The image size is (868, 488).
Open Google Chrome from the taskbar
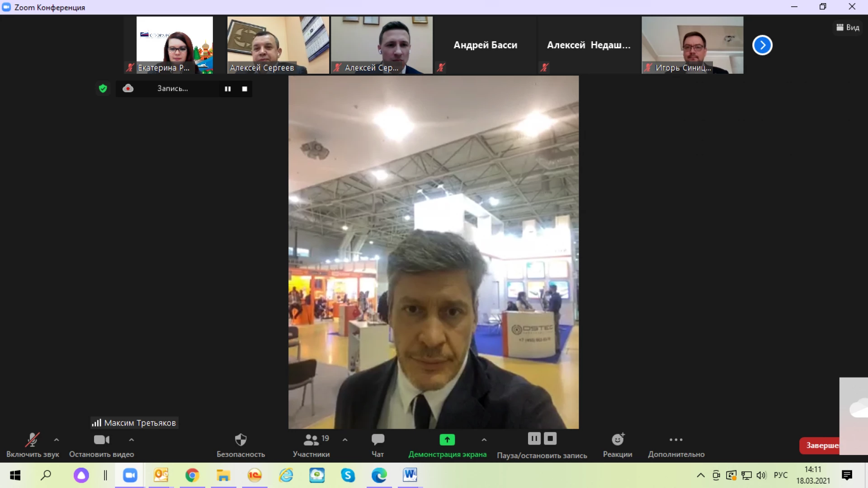coord(192,475)
